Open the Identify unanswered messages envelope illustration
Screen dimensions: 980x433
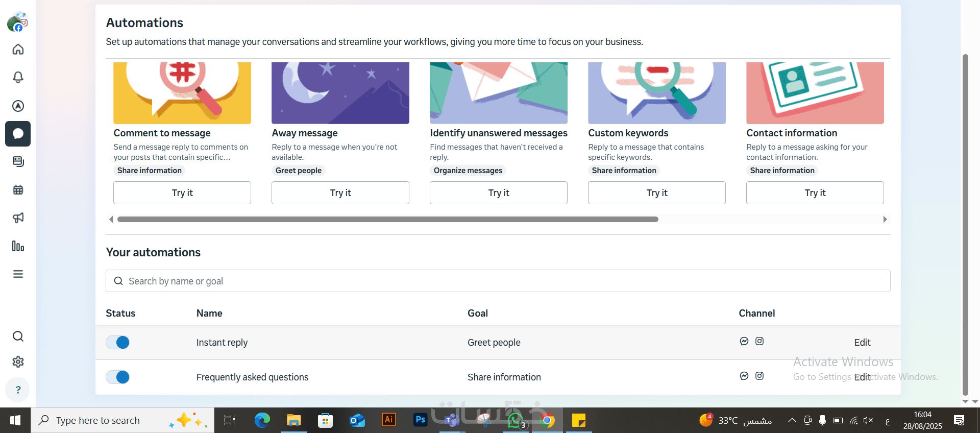tap(499, 93)
